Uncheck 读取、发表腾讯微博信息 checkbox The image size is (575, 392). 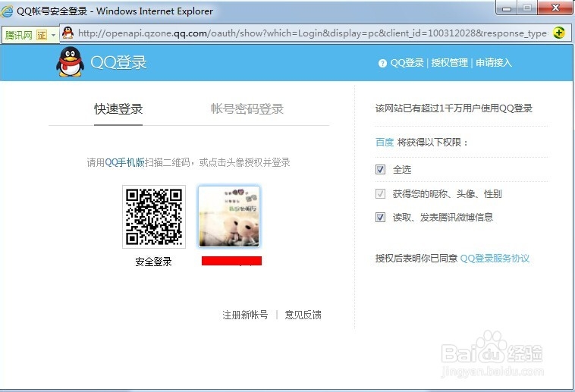coord(380,217)
